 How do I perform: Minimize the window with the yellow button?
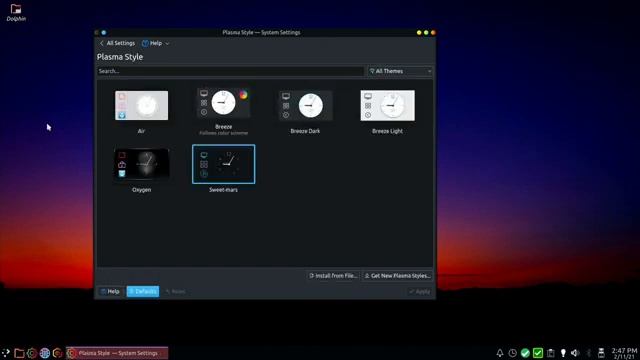tap(419, 33)
